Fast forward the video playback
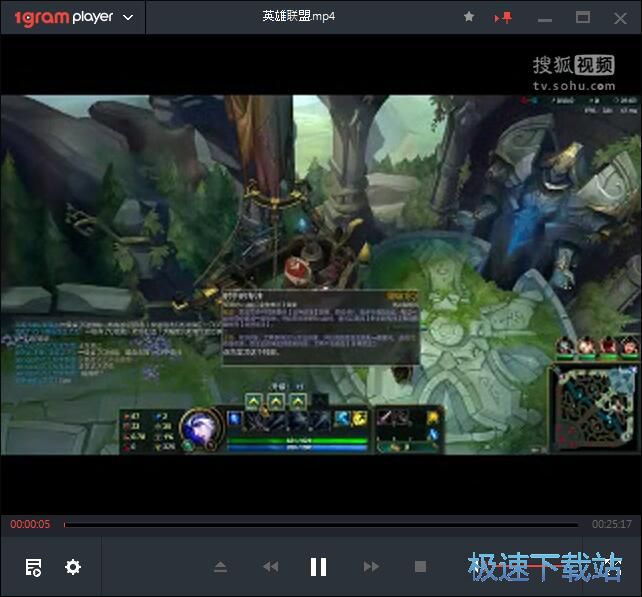The height and width of the screenshot is (597, 642). 371,567
